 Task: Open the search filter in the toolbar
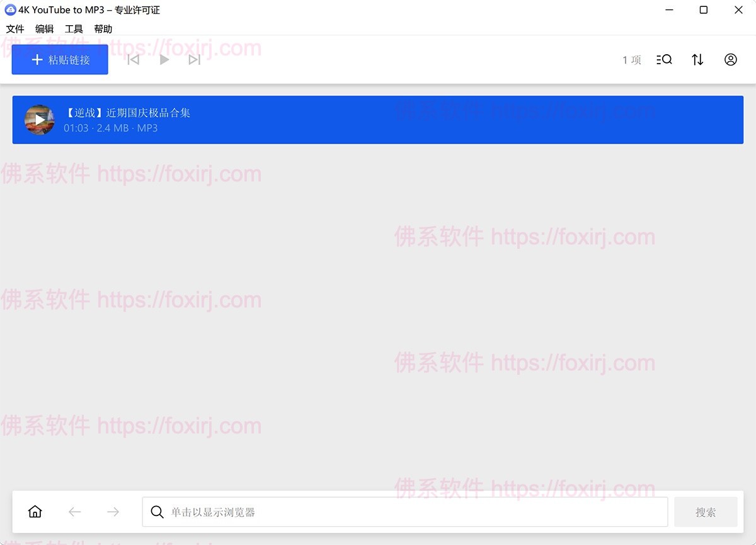coord(664,59)
